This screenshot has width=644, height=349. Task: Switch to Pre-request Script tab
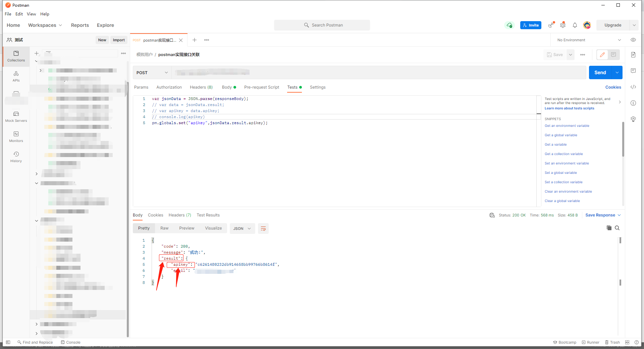pos(262,87)
